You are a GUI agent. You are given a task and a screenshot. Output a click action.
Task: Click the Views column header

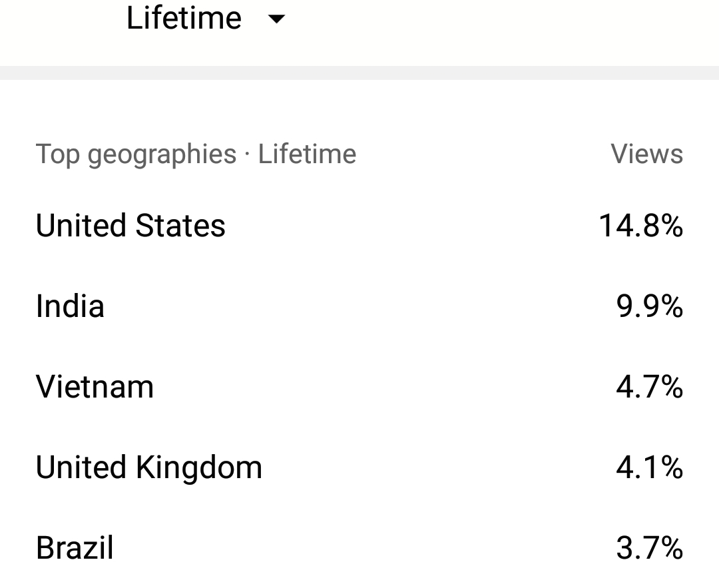click(646, 154)
